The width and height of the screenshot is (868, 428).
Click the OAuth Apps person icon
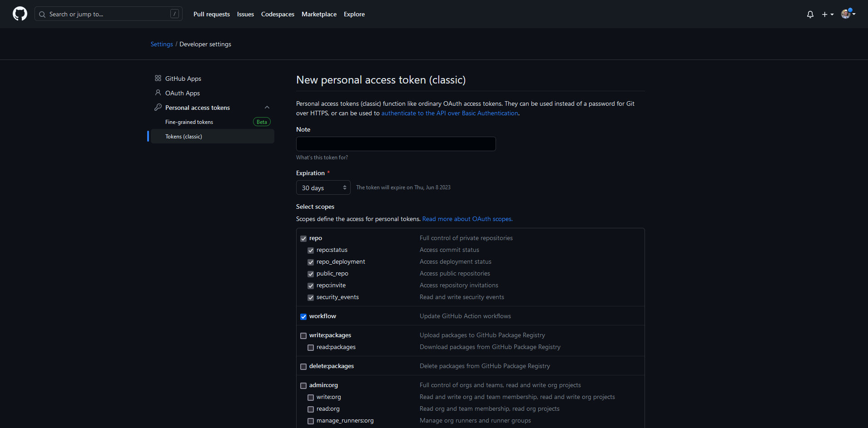(x=158, y=93)
